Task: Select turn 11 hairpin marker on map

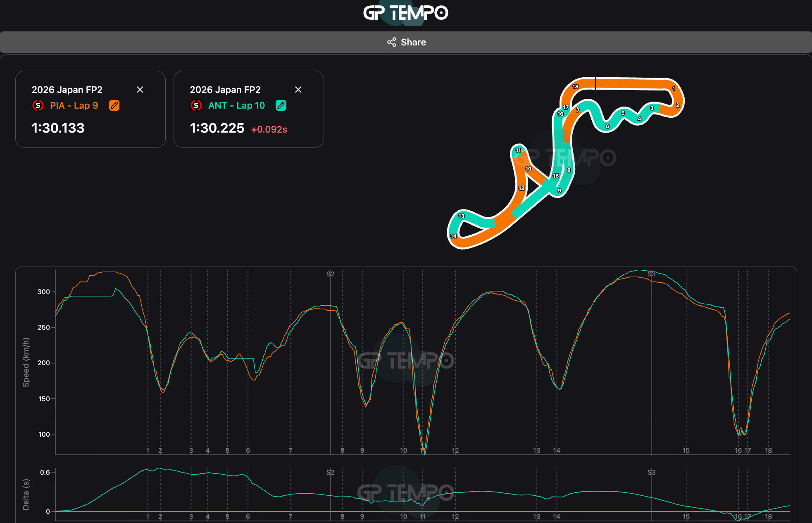Action: (x=518, y=150)
